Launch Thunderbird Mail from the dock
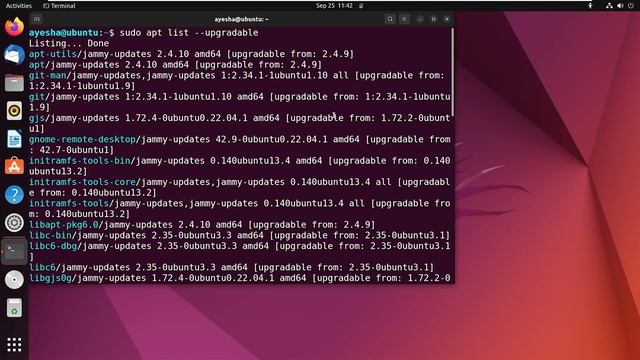This screenshot has height=360, width=640. click(14, 55)
